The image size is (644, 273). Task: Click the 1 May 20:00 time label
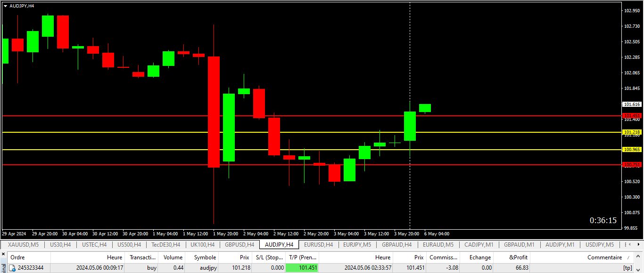[x=225, y=233]
